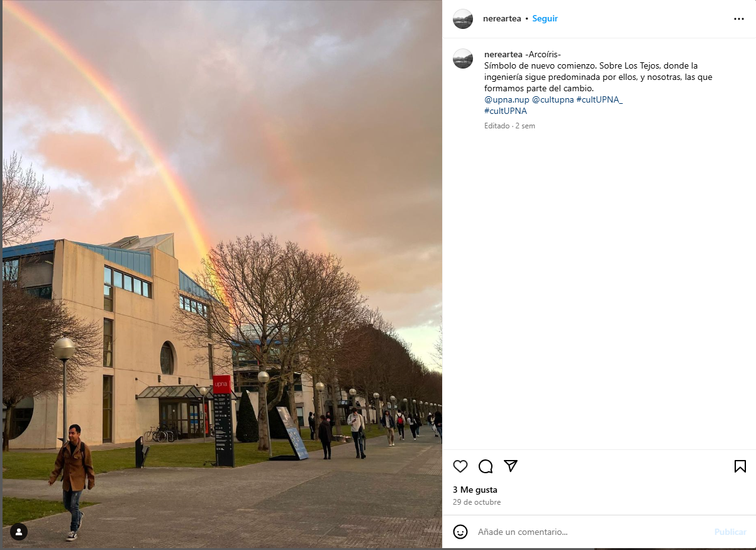
Task: Open the nereartea username in header
Action: 502,19
